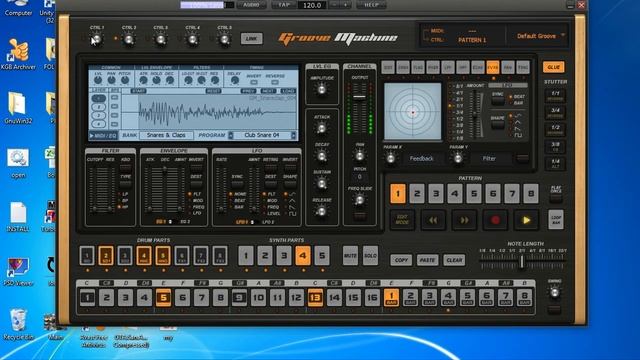Select drum part 2 pad
The width and height of the screenshot is (640, 360).
click(106, 256)
